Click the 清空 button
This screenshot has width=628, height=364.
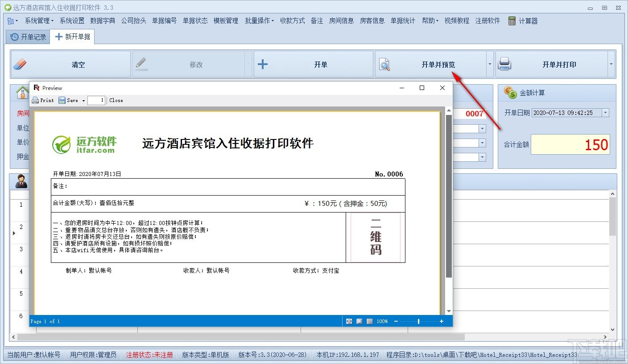71,64
